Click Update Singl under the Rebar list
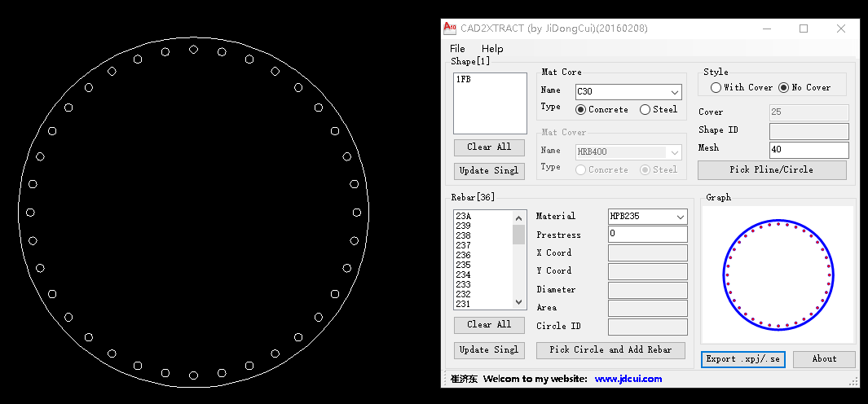The height and width of the screenshot is (404, 868). (489, 350)
